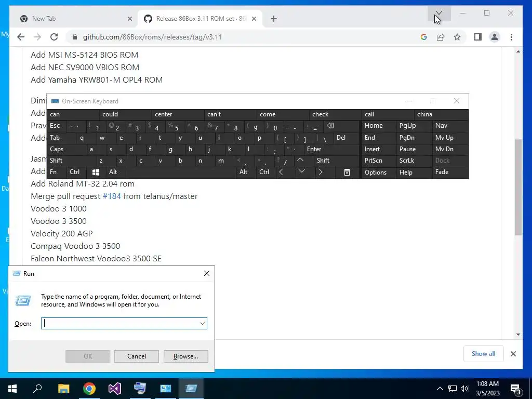Click the address bar URL
The image size is (532, 399).
pos(152,37)
